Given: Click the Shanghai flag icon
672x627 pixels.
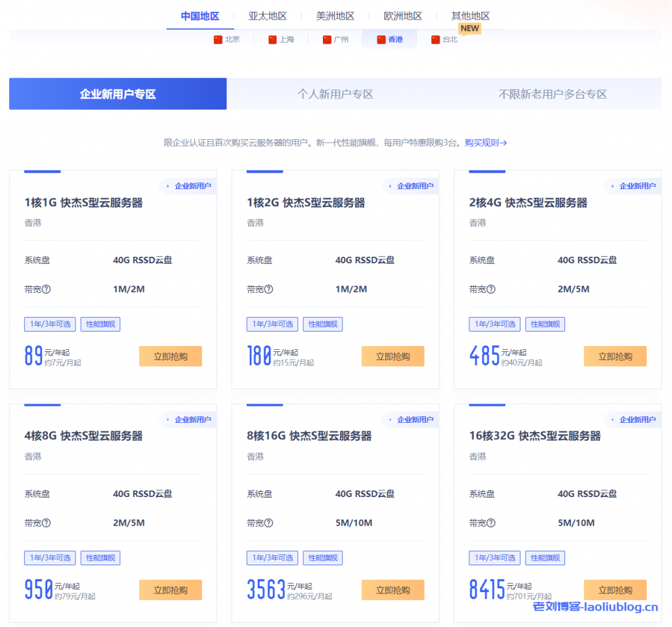Looking at the screenshot, I should tap(272, 39).
